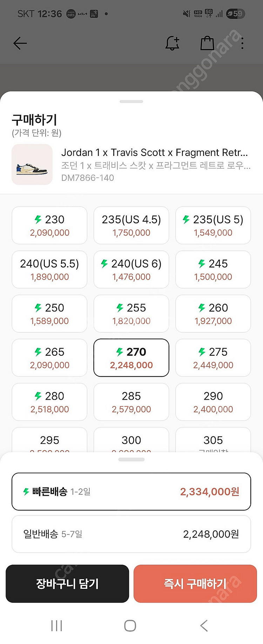Image resolution: width=263 pixels, height=644 pixels.
Task: Open the three-dot more options menu
Action: 242,44
